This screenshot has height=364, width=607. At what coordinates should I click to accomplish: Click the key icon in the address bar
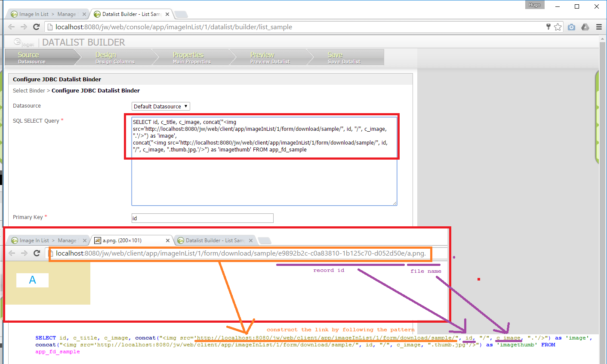tap(548, 27)
